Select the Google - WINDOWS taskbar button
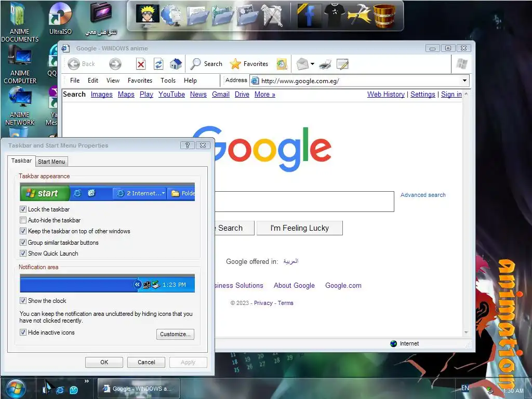 click(x=138, y=389)
